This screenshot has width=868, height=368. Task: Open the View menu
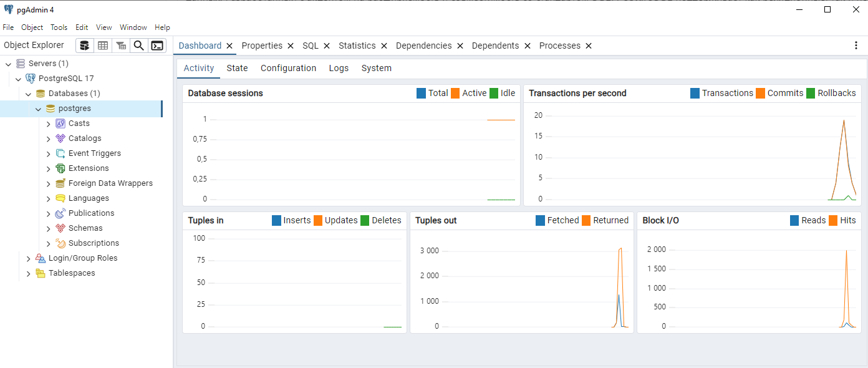pos(104,27)
